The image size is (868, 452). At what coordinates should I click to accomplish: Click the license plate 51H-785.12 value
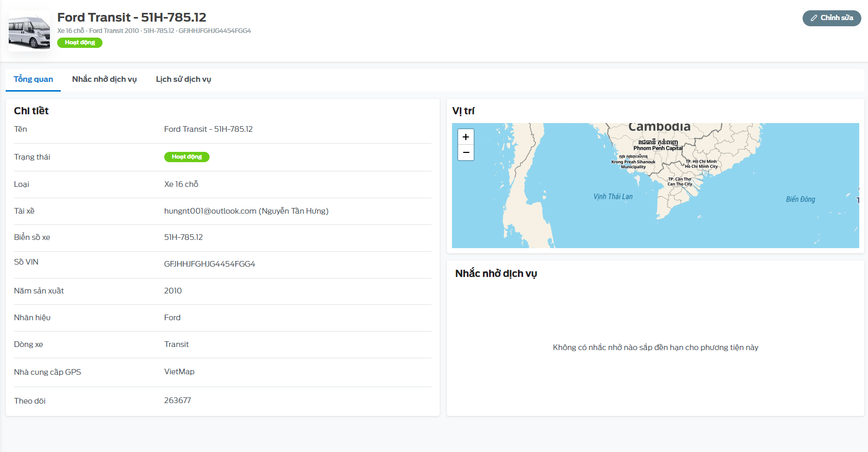coord(183,237)
